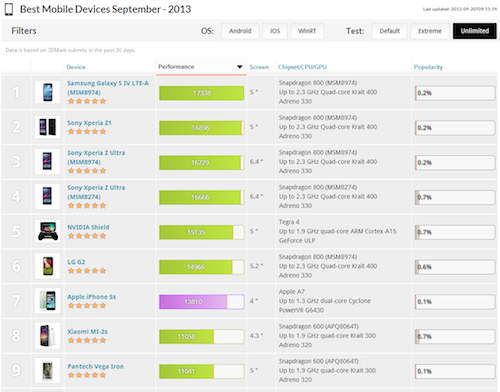Click the star rating under NVIDIA Shield
500x392 pixels.
pos(87,236)
